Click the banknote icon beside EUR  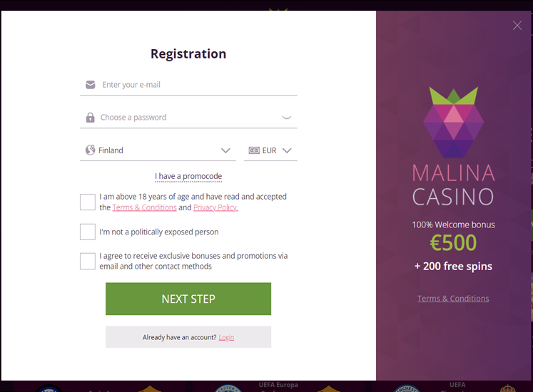point(254,150)
